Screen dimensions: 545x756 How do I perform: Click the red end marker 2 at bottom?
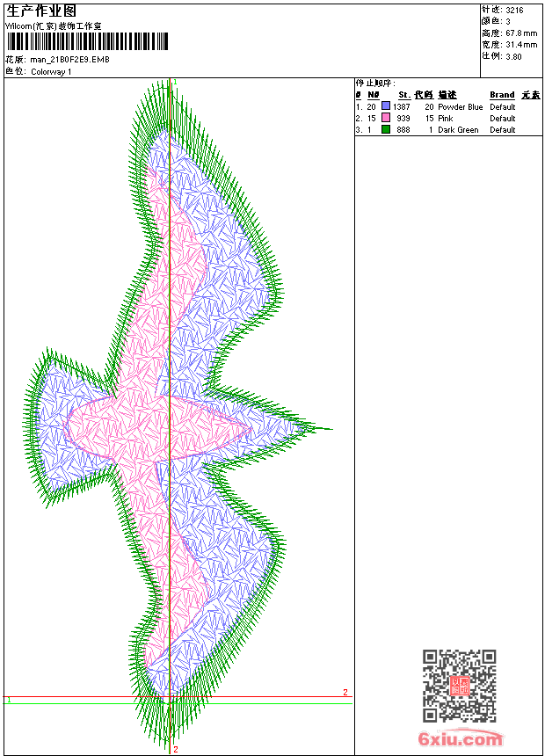(176, 749)
